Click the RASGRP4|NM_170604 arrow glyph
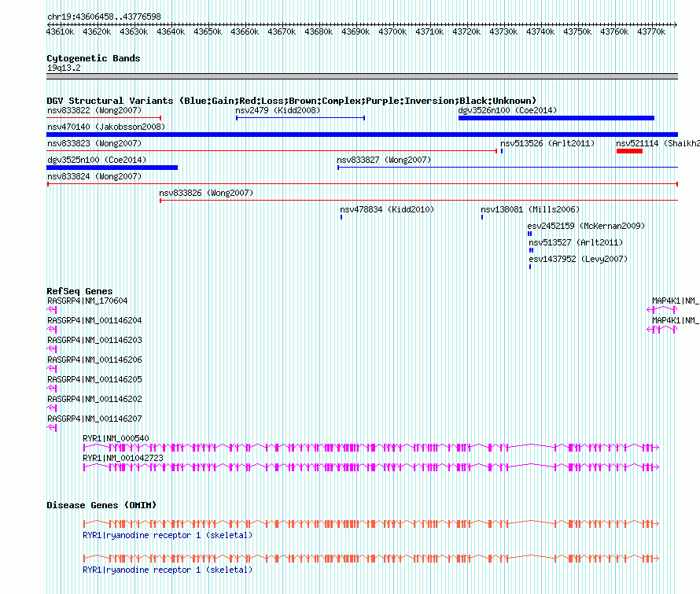 click(52, 310)
